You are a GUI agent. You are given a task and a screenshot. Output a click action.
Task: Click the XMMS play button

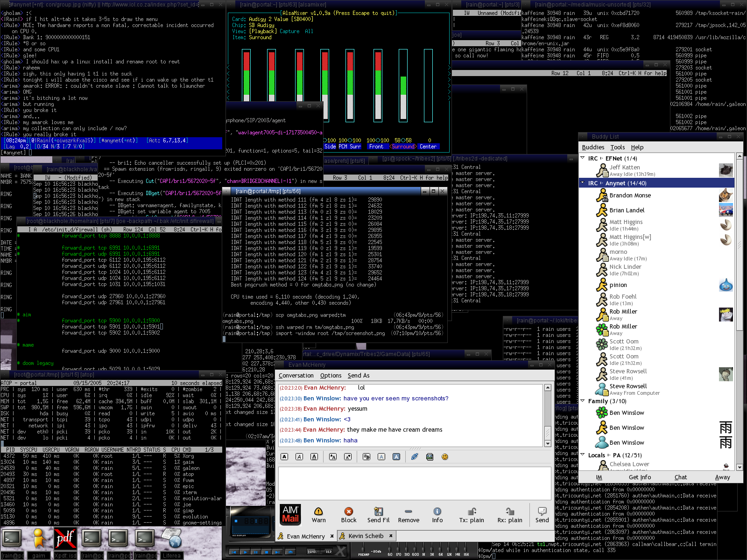pyautogui.click(x=245, y=552)
